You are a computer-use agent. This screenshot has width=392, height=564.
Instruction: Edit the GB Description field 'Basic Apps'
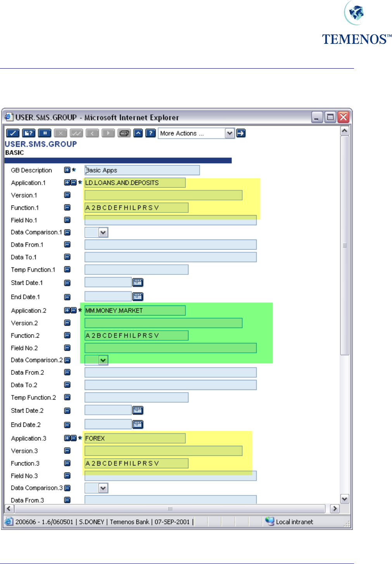[142, 170]
